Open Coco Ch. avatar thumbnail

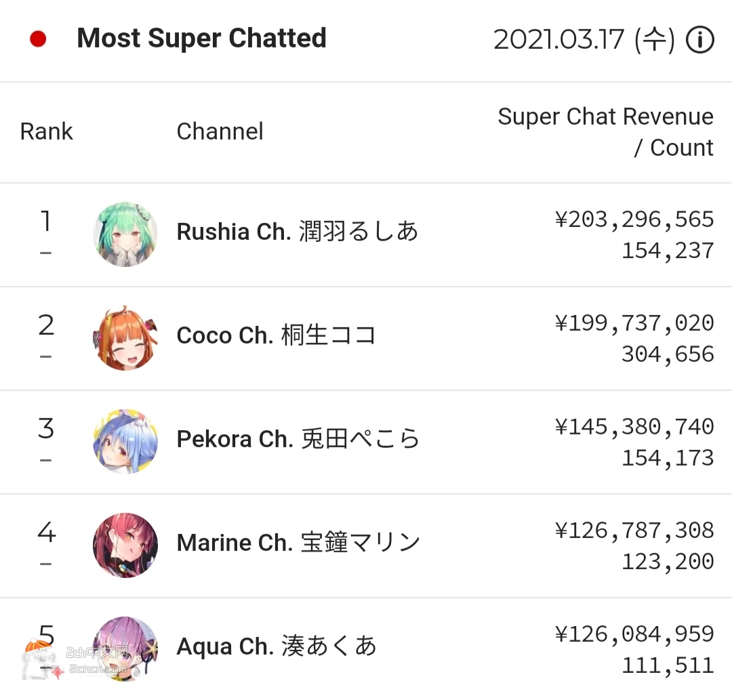pyautogui.click(x=125, y=338)
